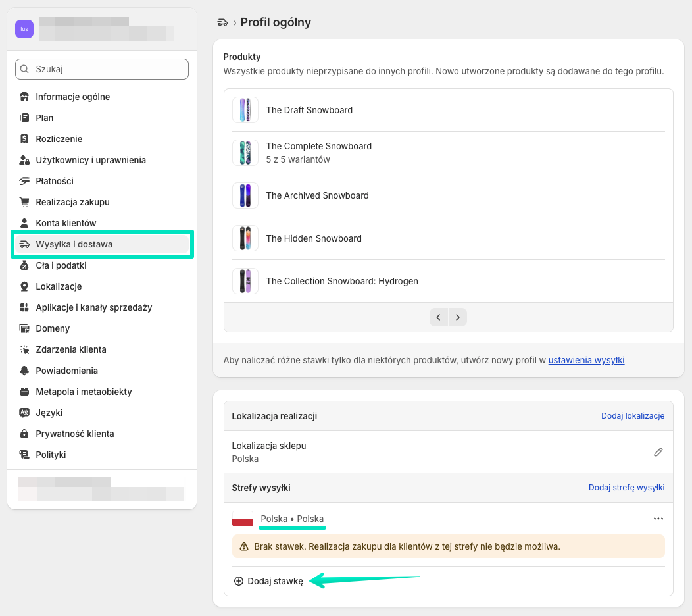Open the three-dot menu for Polska zone
This screenshot has width=692, height=616.
click(x=658, y=519)
